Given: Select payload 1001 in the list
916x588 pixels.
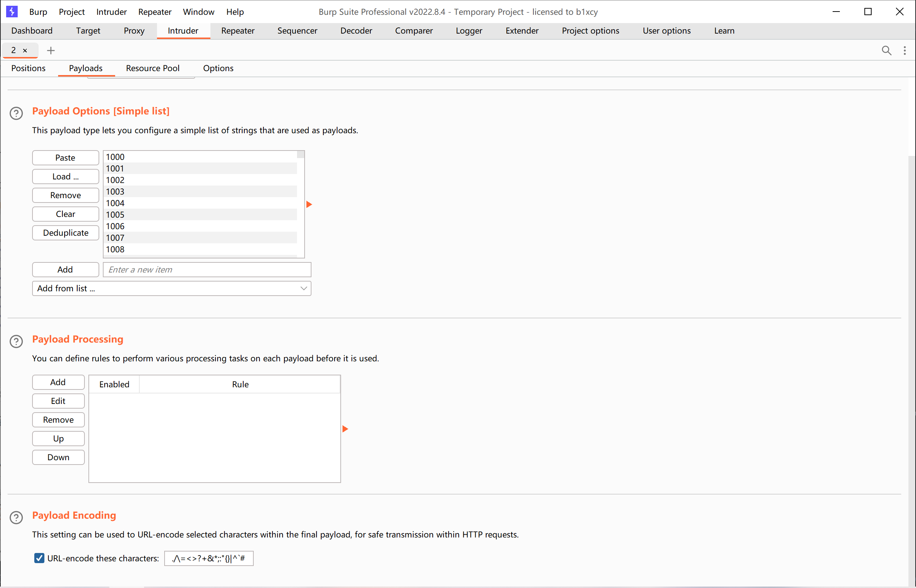Looking at the screenshot, I should (200, 168).
